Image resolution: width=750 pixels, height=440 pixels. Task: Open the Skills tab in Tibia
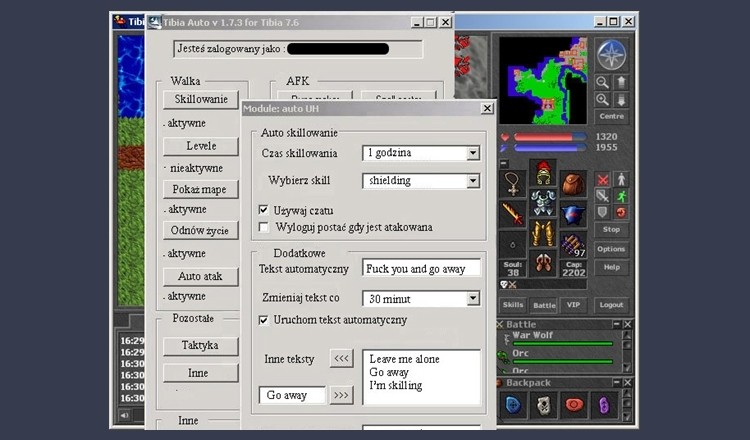pyautogui.click(x=513, y=305)
